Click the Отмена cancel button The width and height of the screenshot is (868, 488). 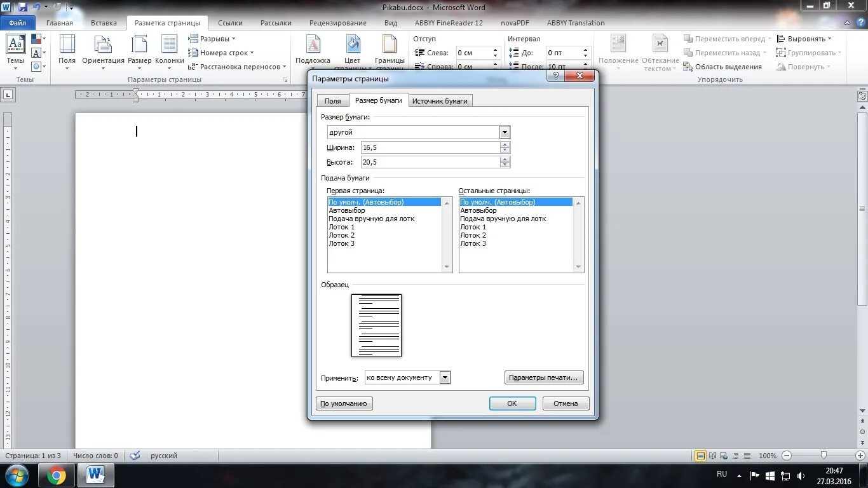[566, 403]
